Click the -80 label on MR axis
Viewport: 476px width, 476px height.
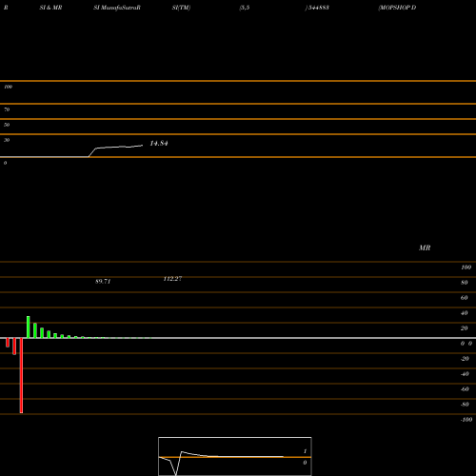tap(465, 405)
